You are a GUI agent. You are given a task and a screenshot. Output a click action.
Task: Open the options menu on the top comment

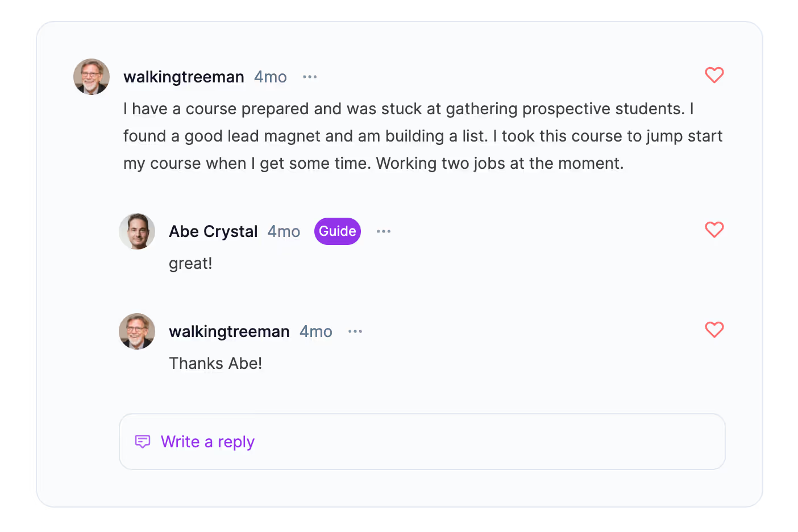tap(309, 76)
